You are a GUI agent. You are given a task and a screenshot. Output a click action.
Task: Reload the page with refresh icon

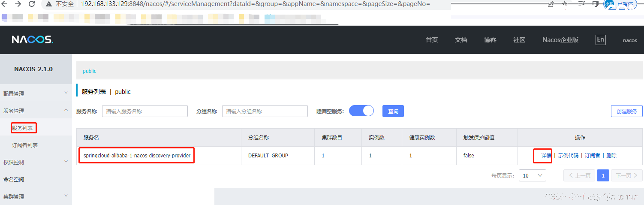click(31, 4)
